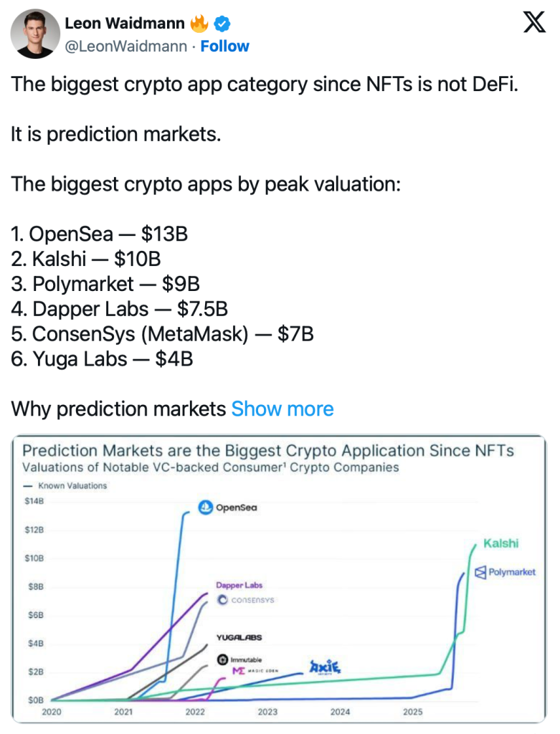Expand the tweet with Show more
Screen dimensions: 560x734
point(283,409)
